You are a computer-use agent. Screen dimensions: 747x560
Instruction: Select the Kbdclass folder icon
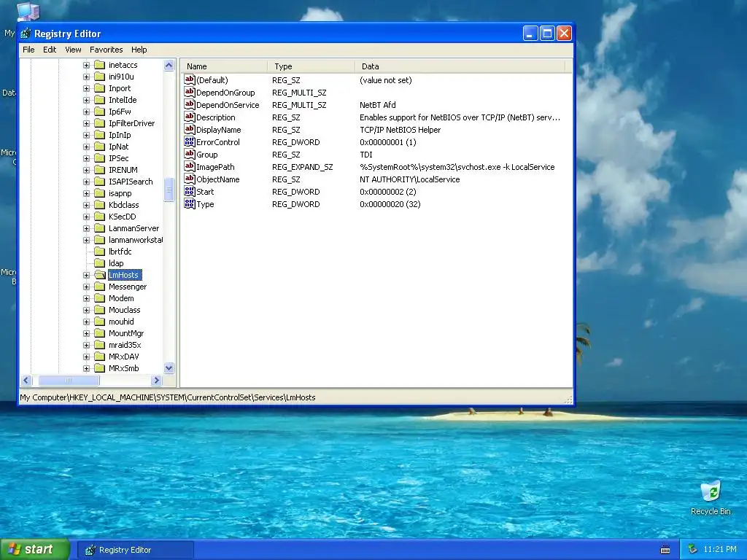[99, 205]
